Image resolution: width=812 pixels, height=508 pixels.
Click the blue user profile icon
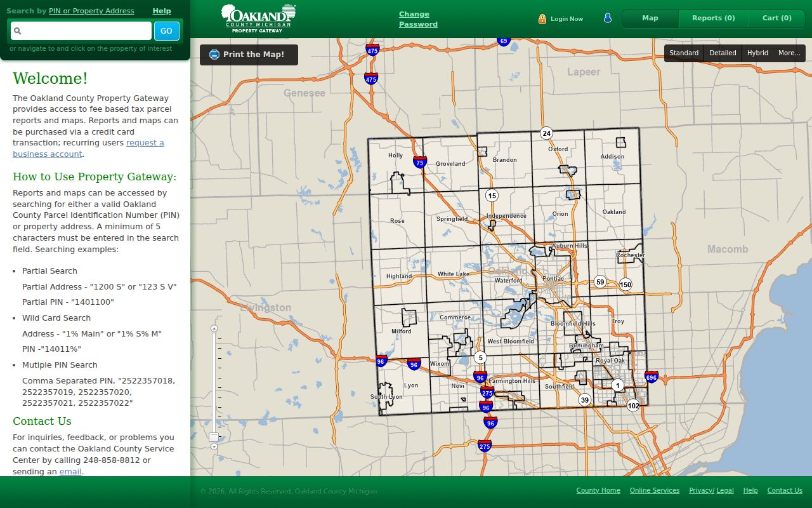(x=608, y=18)
